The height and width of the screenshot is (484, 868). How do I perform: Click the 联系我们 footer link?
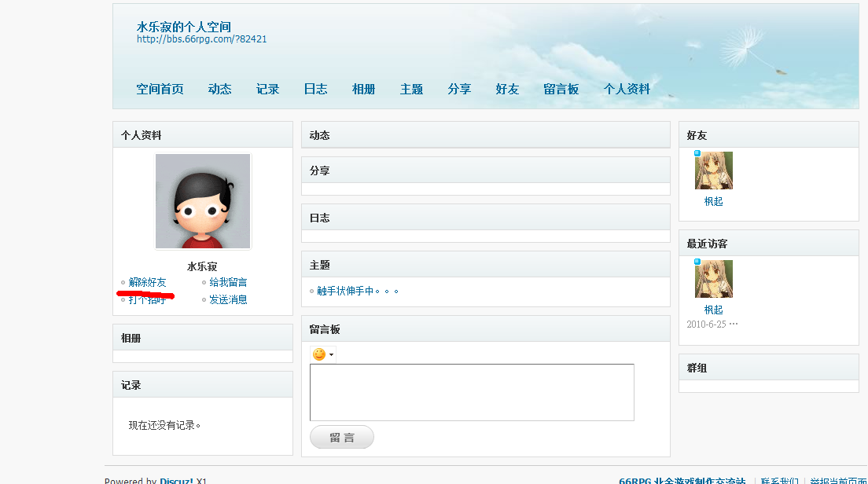(779, 480)
